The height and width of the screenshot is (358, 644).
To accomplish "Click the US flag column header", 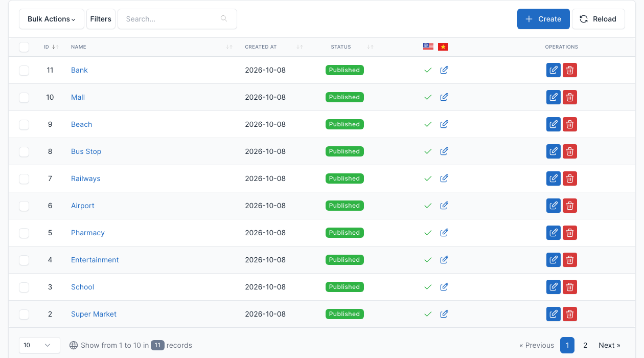I will [x=428, y=47].
